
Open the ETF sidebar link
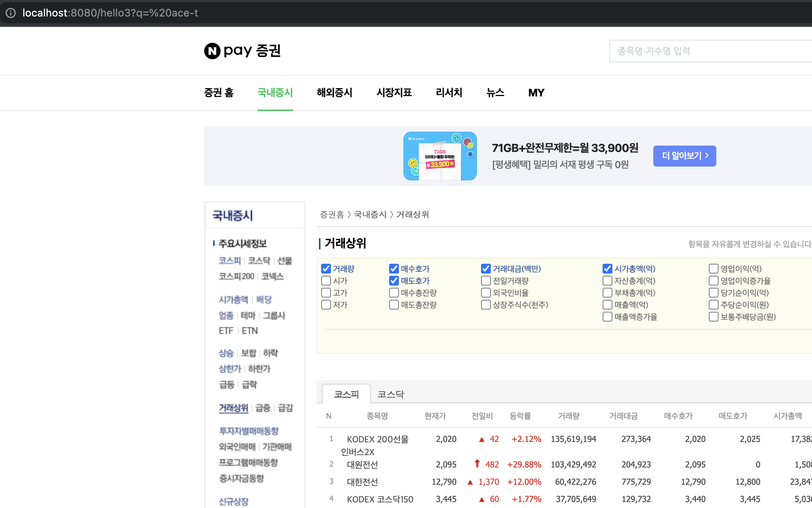point(226,331)
